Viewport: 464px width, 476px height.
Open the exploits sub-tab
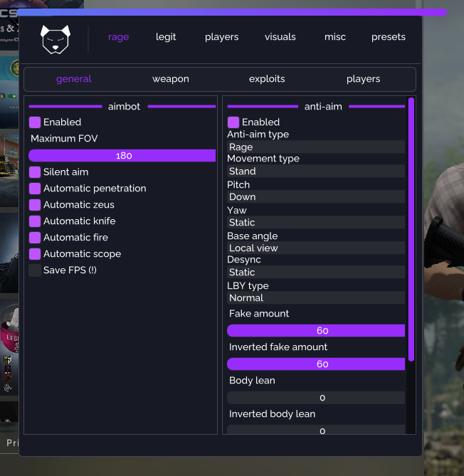(x=267, y=79)
